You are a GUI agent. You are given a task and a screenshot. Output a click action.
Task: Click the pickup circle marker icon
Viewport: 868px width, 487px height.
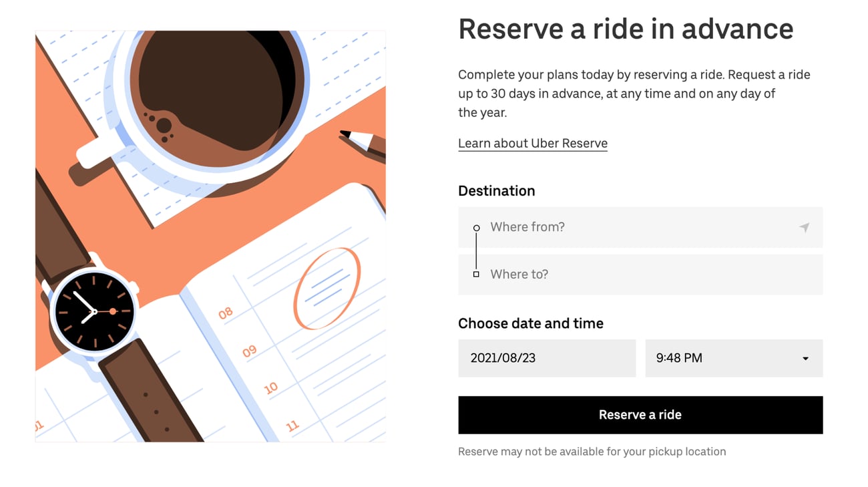(476, 228)
